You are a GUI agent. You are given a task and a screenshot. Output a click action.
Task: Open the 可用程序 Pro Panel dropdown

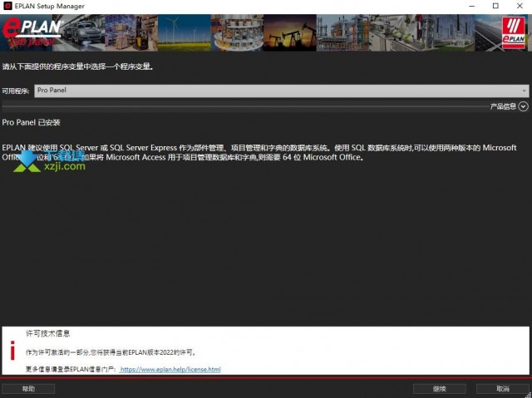coord(281,91)
